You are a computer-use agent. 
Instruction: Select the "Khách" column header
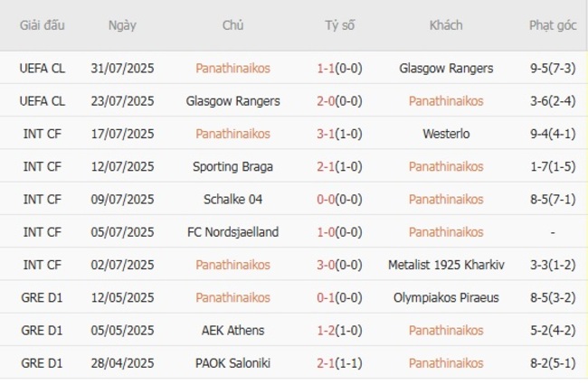coord(446,25)
